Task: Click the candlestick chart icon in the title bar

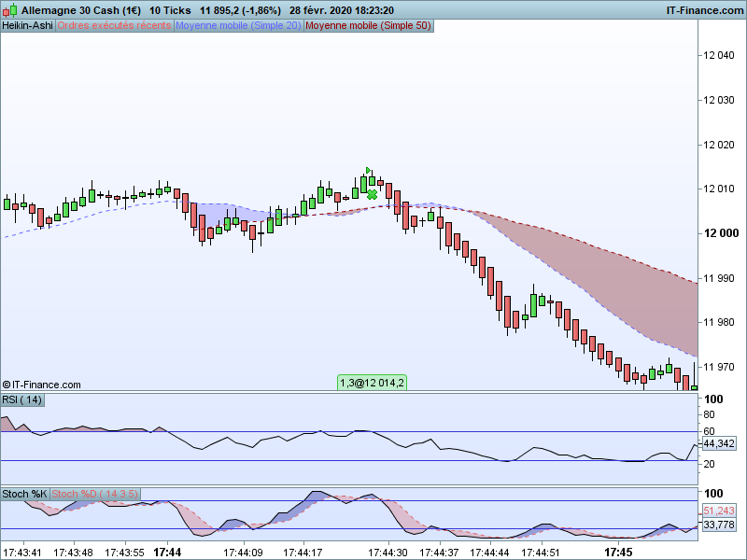Action: 9,9
